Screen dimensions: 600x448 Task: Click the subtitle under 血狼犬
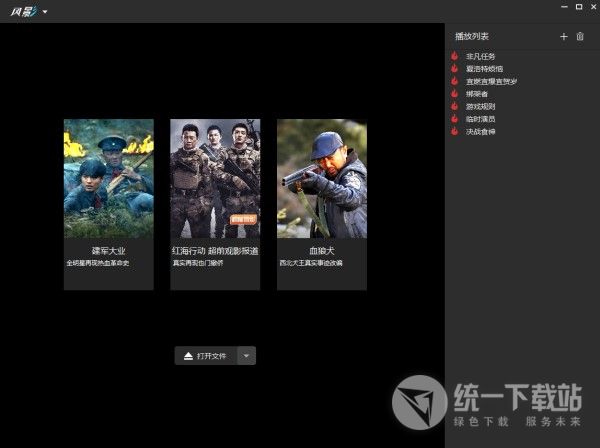point(311,263)
